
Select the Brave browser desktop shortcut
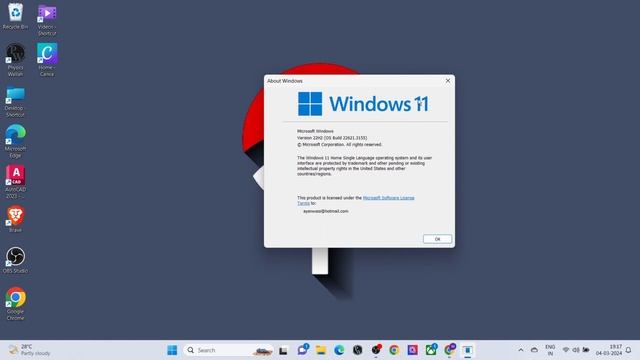click(16, 220)
